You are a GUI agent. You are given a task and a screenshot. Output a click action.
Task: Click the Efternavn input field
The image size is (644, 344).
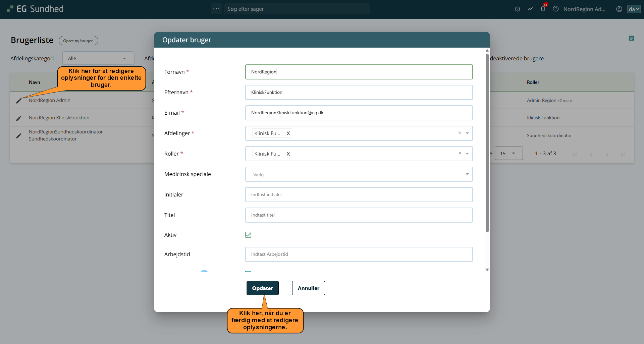pos(359,93)
